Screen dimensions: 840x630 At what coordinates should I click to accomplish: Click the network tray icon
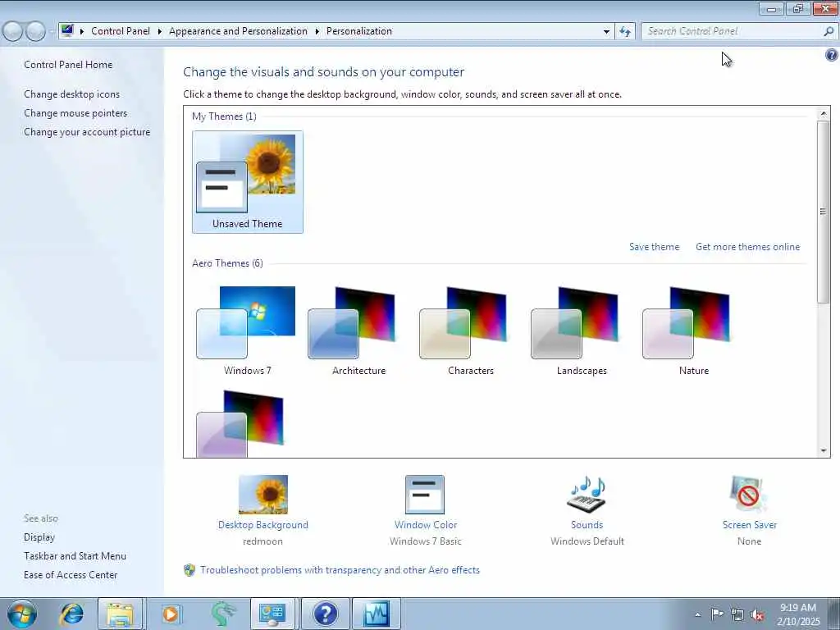(737, 614)
